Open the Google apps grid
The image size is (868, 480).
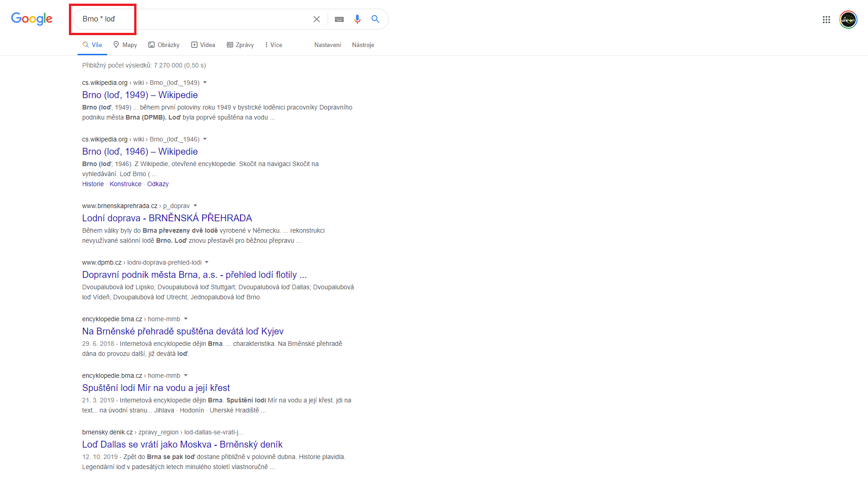[826, 20]
